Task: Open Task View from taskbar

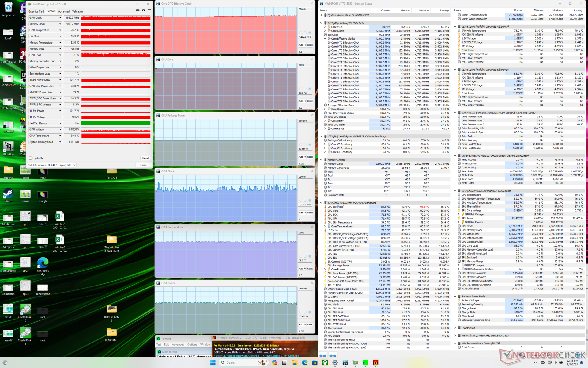Action: pyautogui.click(x=285, y=362)
